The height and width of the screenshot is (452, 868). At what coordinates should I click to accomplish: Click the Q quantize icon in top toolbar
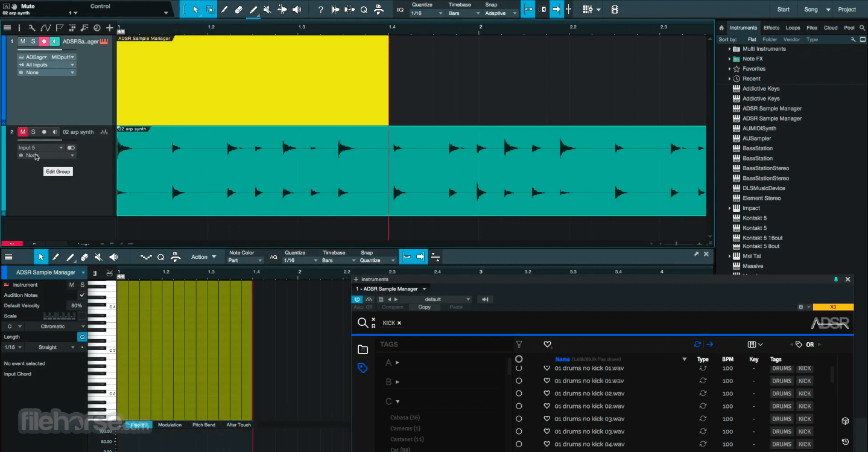click(x=364, y=10)
